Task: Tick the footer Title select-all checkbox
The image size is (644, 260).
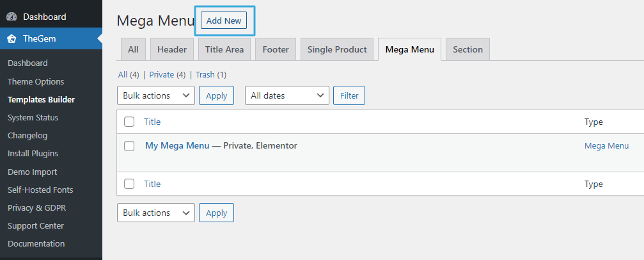Action: click(129, 184)
